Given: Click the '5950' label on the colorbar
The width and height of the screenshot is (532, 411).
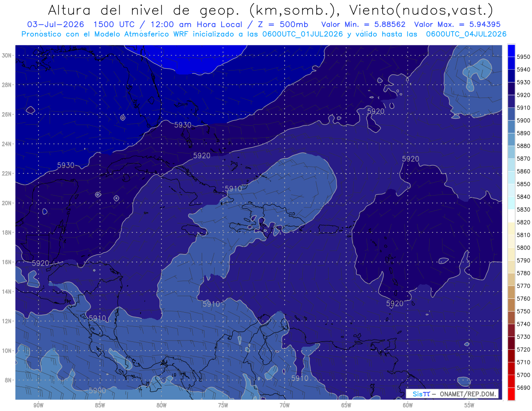Looking at the screenshot, I should pos(524,57).
